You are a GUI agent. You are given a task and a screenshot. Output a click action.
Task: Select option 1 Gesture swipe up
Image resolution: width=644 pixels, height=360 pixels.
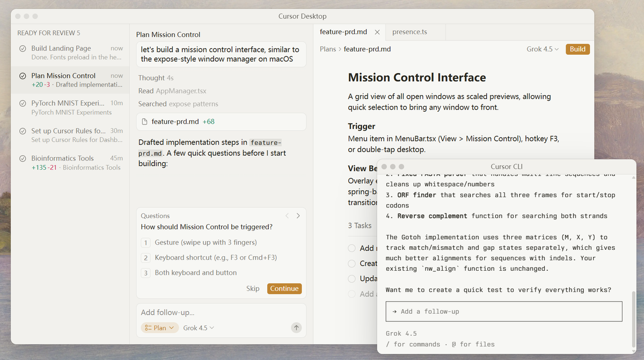click(x=221, y=242)
